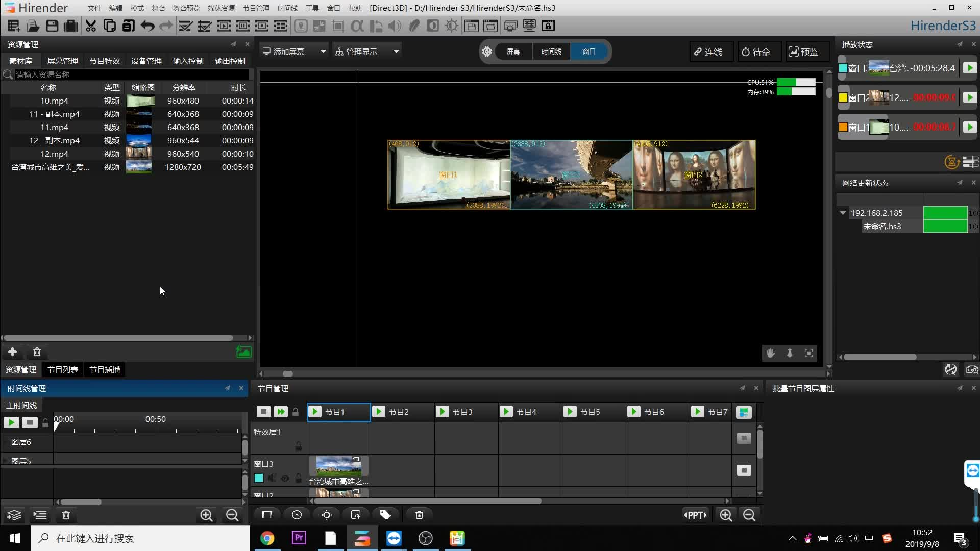Toggle main timeline lock icon
Image resolution: width=980 pixels, height=551 pixels.
(x=45, y=422)
